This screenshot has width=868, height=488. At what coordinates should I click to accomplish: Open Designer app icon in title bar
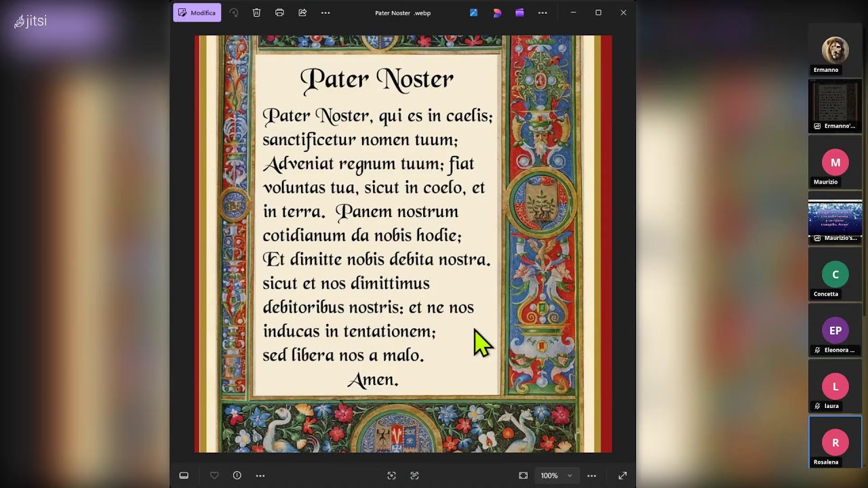coord(497,13)
